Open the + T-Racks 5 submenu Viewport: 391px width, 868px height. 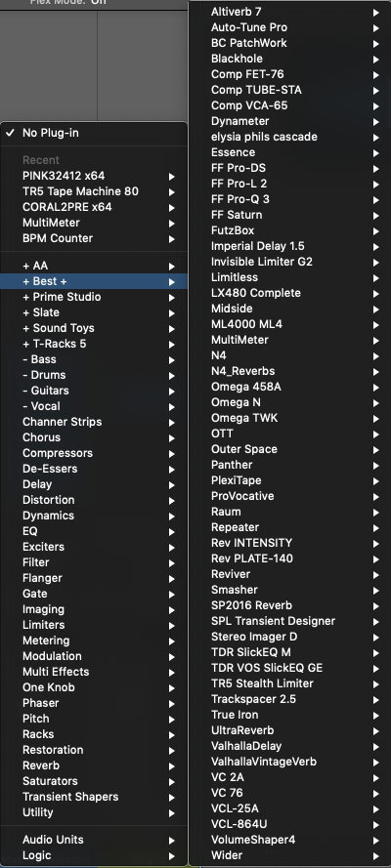94,344
